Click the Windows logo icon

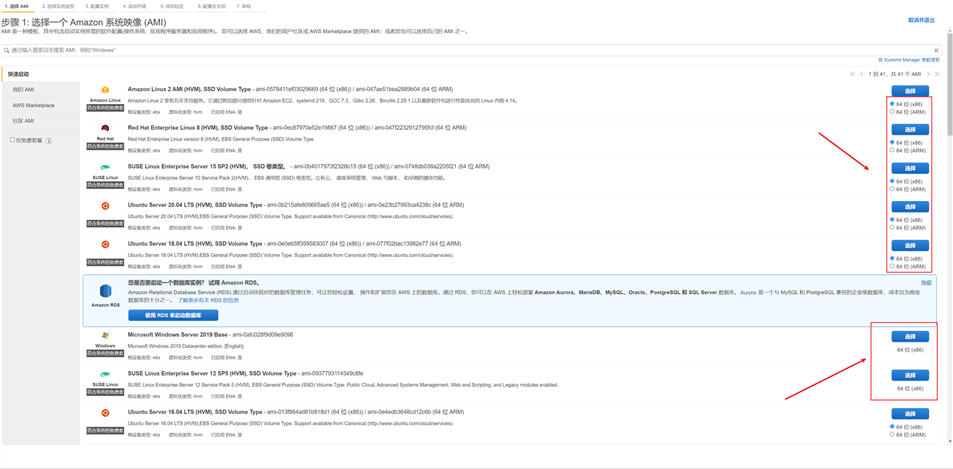105,335
